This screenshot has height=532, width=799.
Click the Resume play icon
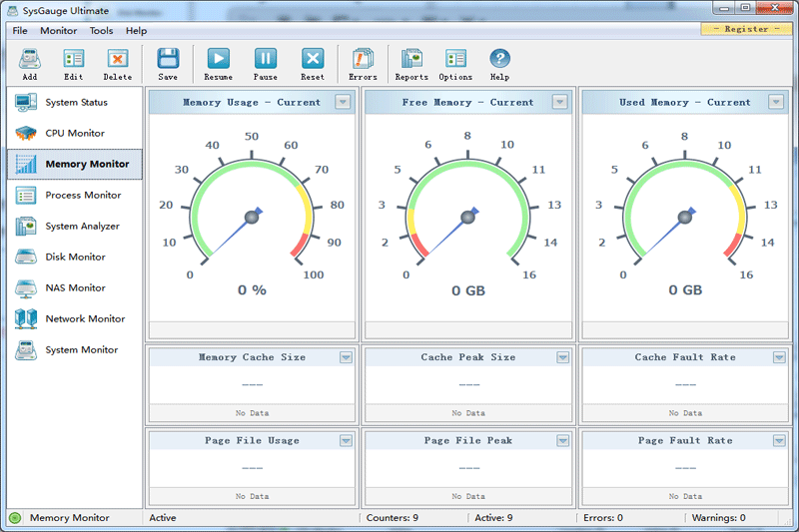218,59
